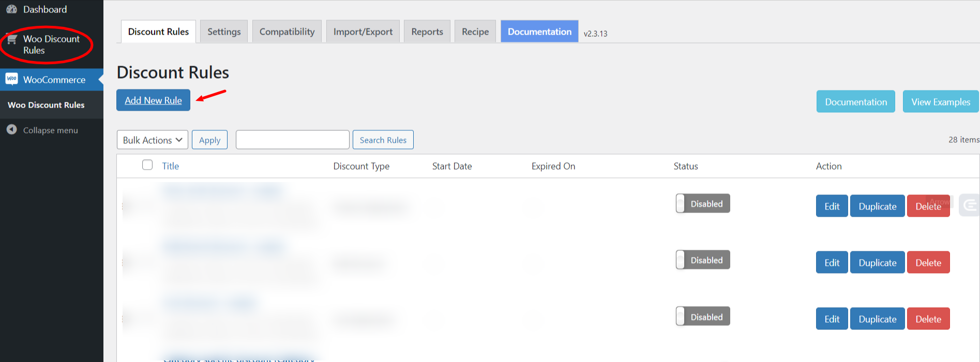
Task: Edit the first discount rule
Action: (832, 206)
